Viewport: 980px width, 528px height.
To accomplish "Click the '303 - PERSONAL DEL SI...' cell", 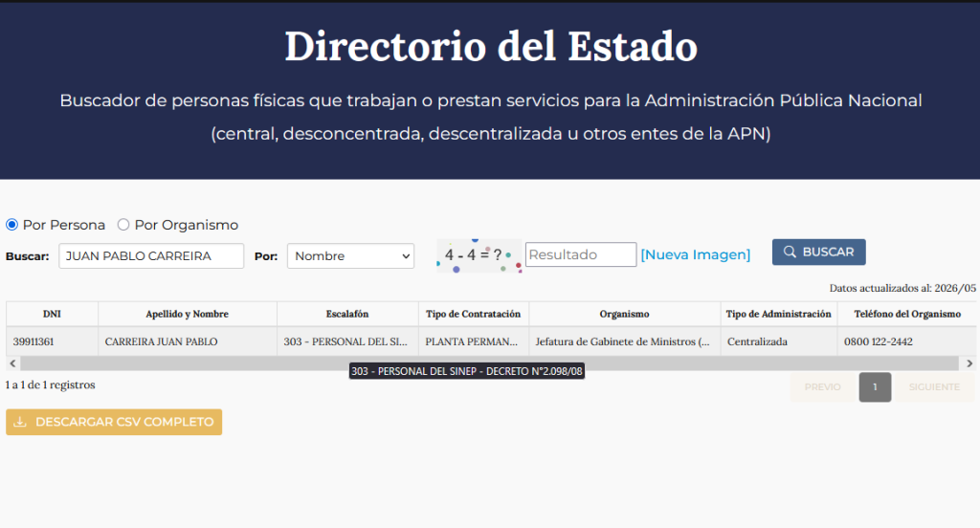I will (x=347, y=341).
